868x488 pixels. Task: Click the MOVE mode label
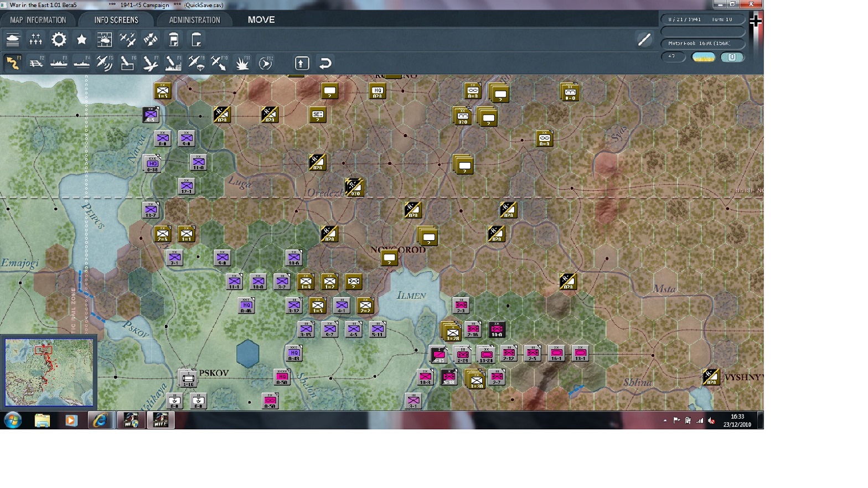(261, 19)
